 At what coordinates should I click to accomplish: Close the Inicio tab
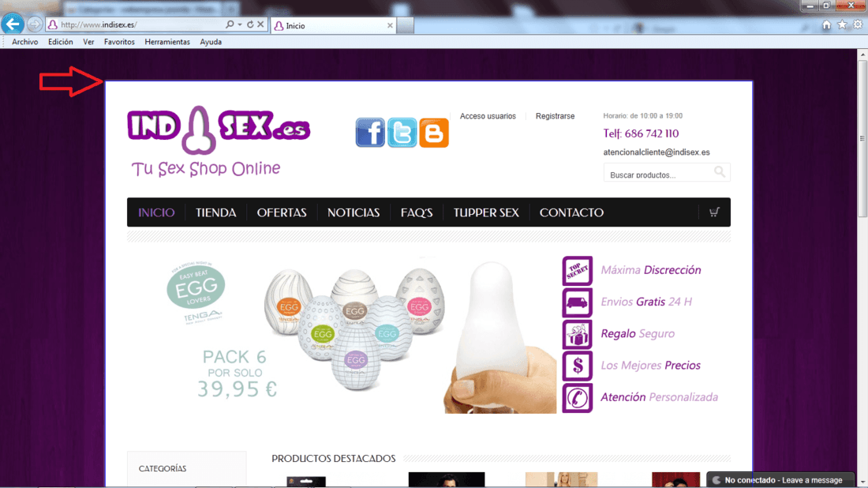tap(390, 25)
